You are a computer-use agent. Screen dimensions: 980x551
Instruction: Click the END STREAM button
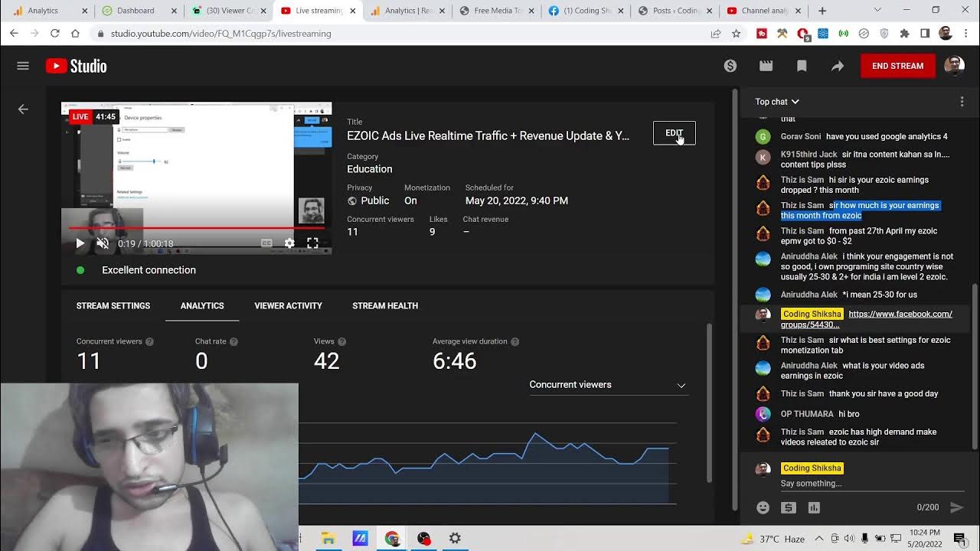pos(897,66)
